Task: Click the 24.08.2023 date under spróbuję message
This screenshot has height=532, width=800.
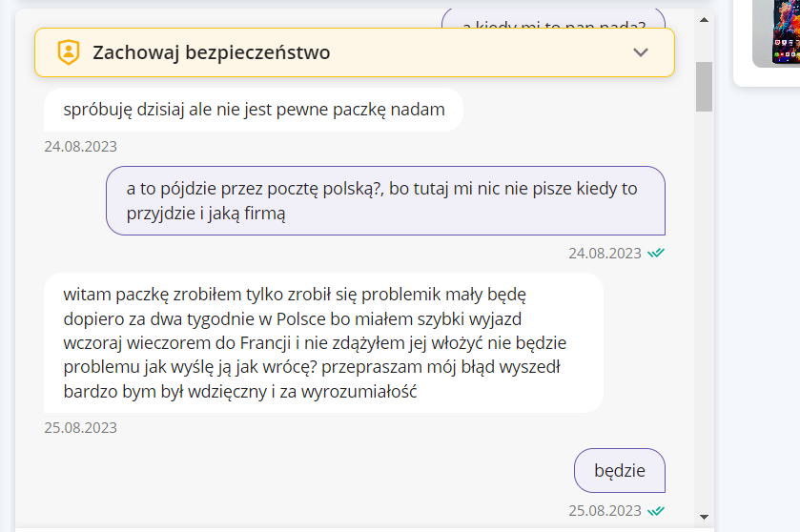Action: click(x=80, y=147)
